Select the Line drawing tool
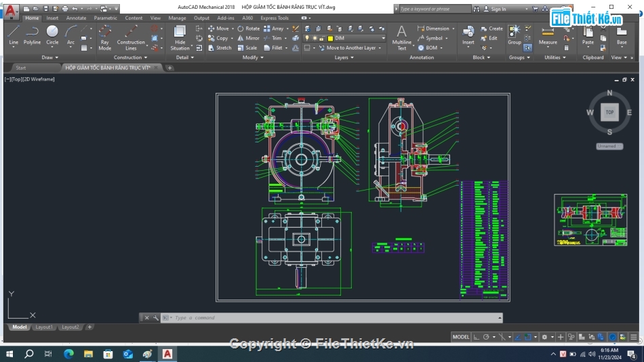This screenshot has height=362, width=644. click(x=13, y=35)
